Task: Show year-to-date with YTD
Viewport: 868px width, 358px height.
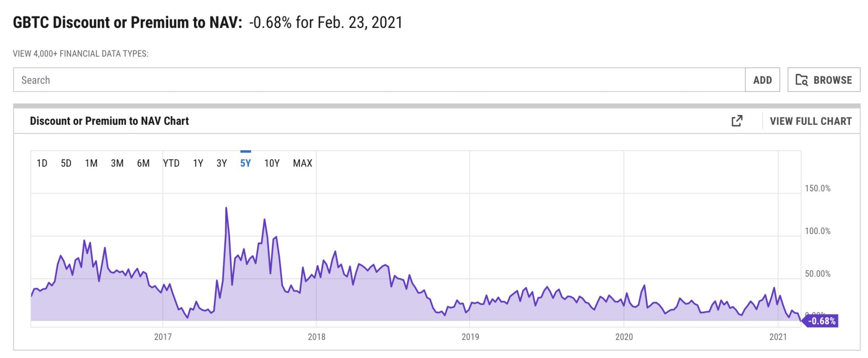Action: [x=171, y=163]
